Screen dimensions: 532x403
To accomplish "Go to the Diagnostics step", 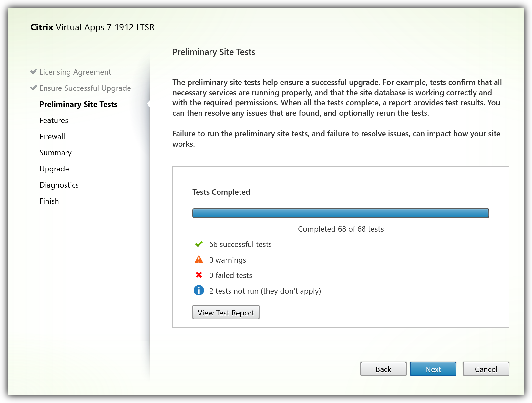I will pyautogui.click(x=59, y=185).
